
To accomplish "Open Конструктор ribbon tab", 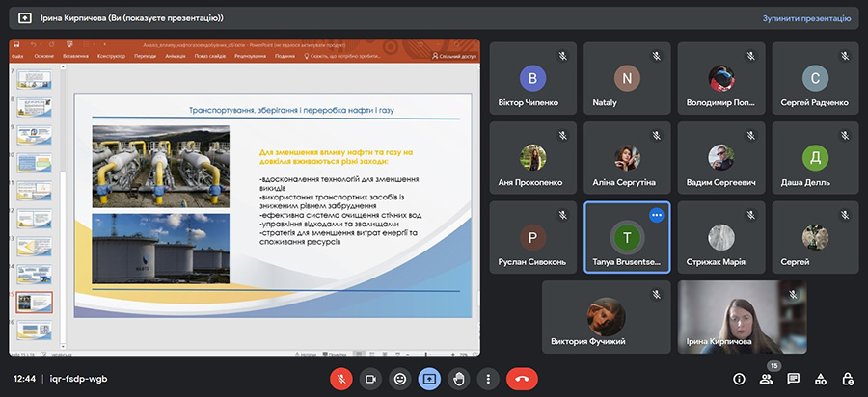I will click(111, 56).
